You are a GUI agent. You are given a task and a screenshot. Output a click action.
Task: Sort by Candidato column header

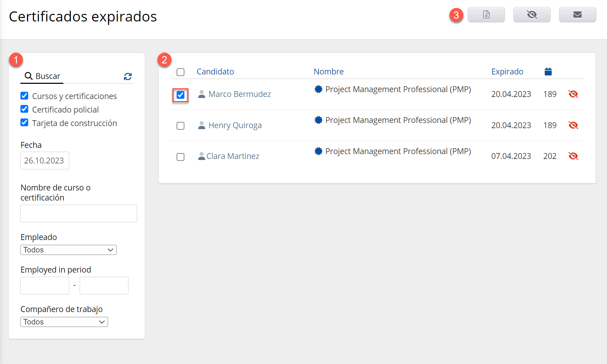215,72
